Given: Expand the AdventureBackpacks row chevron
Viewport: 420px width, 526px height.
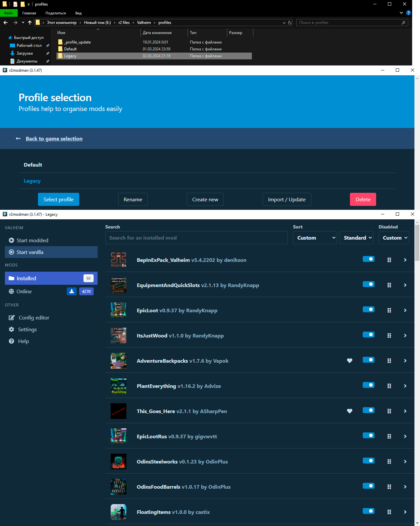Looking at the screenshot, I should 405,361.
